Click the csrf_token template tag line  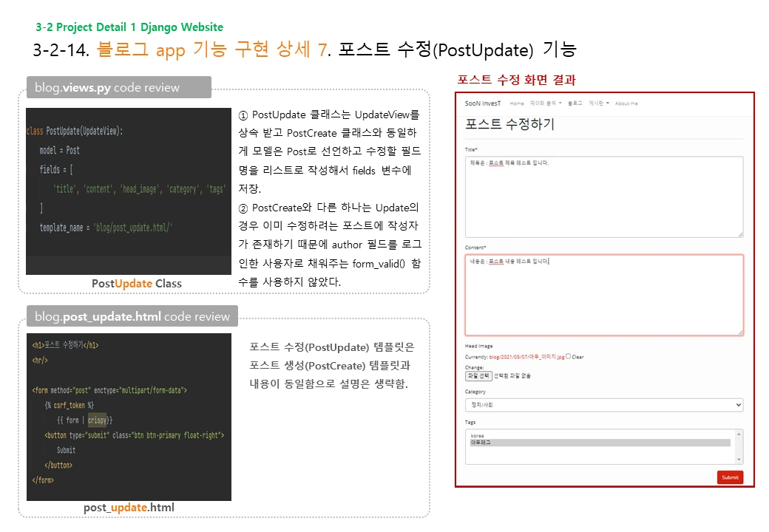point(70,405)
